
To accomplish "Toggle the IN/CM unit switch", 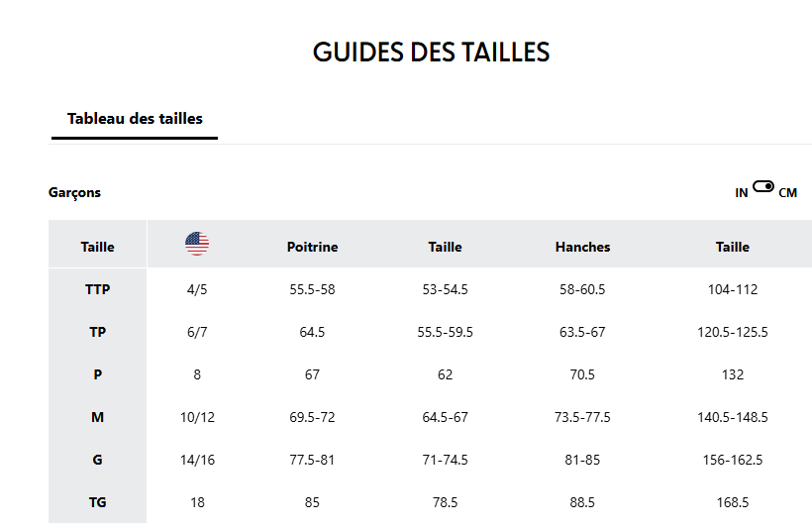I will pos(763,186).
